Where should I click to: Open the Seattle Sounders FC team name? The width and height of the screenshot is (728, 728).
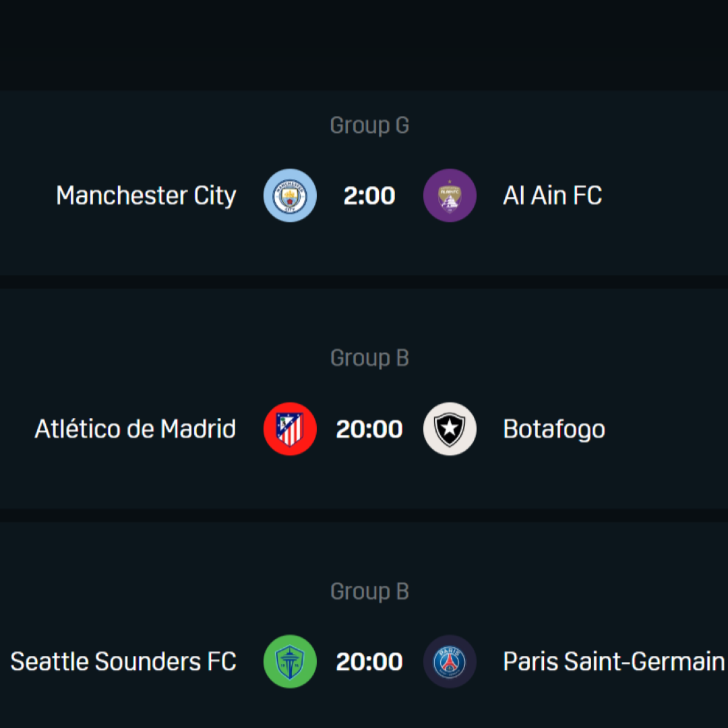[x=123, y=661]
